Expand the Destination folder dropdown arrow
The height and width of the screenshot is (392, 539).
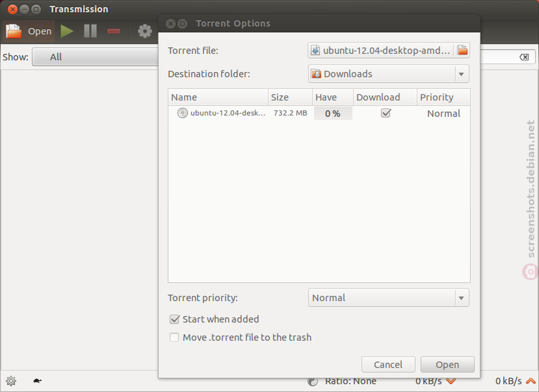pyautogui.click(x=462, y=74)
